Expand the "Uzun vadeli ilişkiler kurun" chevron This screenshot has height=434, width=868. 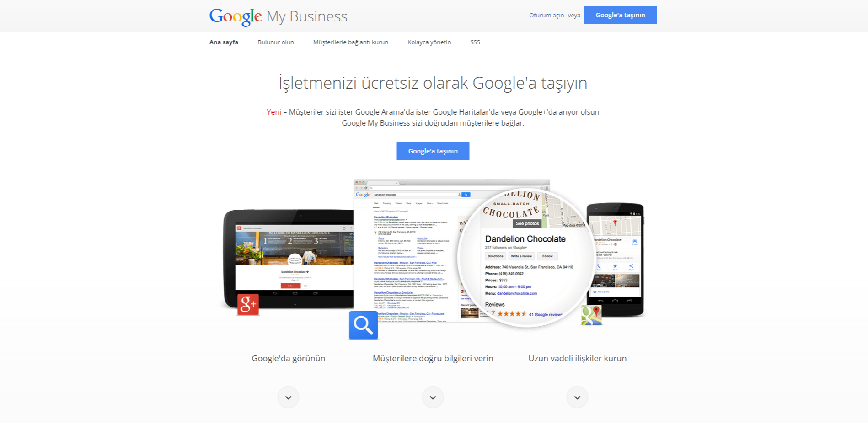click(577, 397)
